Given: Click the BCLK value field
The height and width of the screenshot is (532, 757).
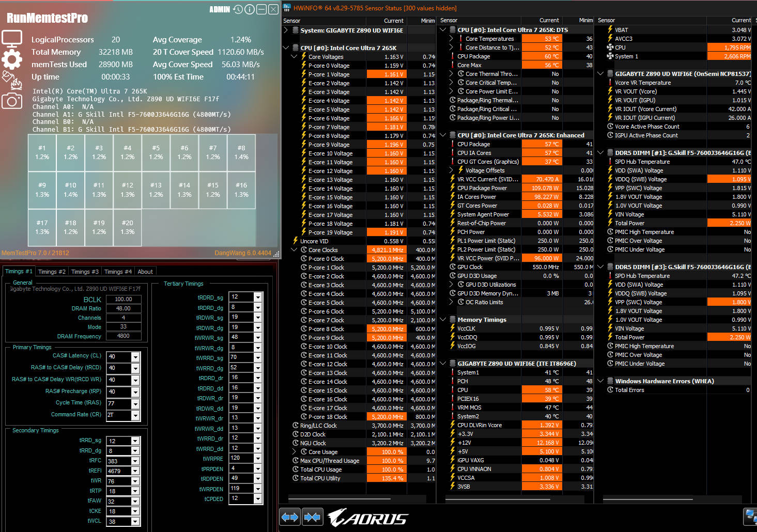Looking at the screenshot, I should click(x=123, y=299).
